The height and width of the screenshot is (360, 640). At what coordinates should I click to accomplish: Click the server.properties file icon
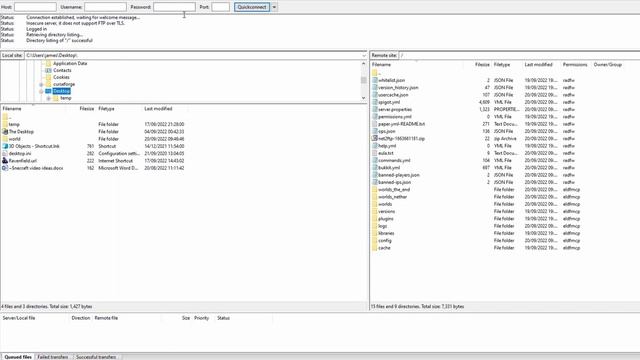375,110
